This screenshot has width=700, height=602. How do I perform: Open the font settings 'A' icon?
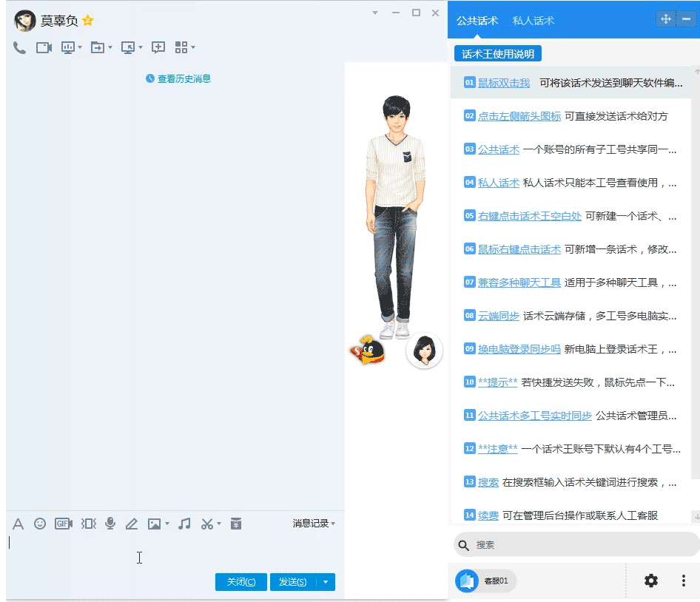tap(18, 524)
